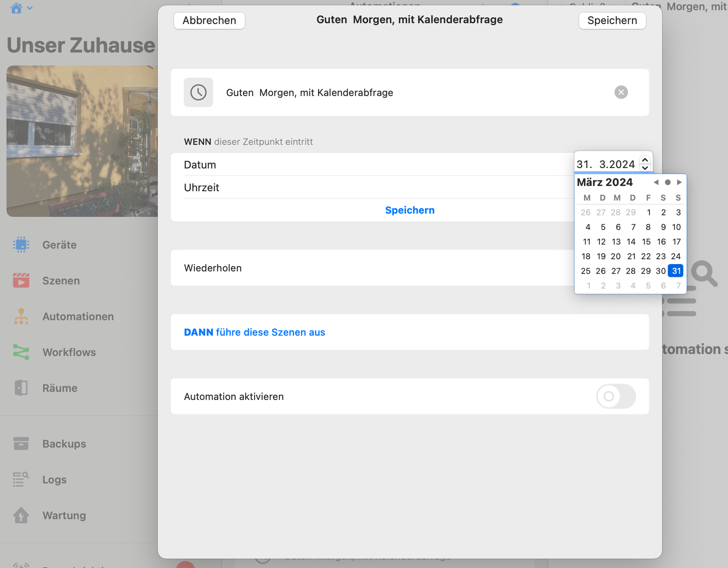This screenshot has width=728, height=568.
Task: Select the Szenen clapperboard icon
Action: click(x=21, y=281)
